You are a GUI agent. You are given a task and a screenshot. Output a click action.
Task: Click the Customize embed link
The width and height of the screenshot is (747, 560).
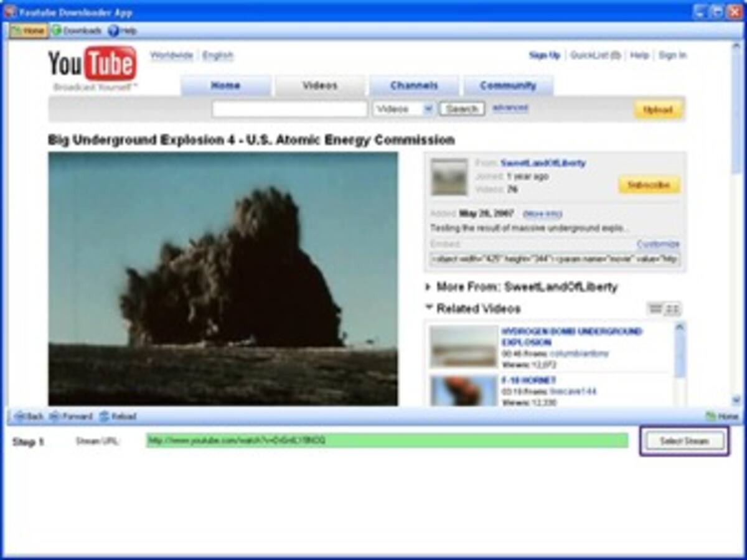(658, 244)
